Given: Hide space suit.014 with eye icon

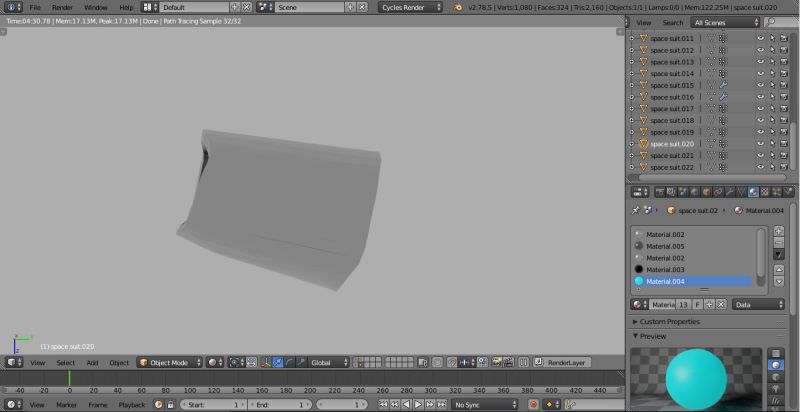Looking at the screenshot, I should pos(761,73).
